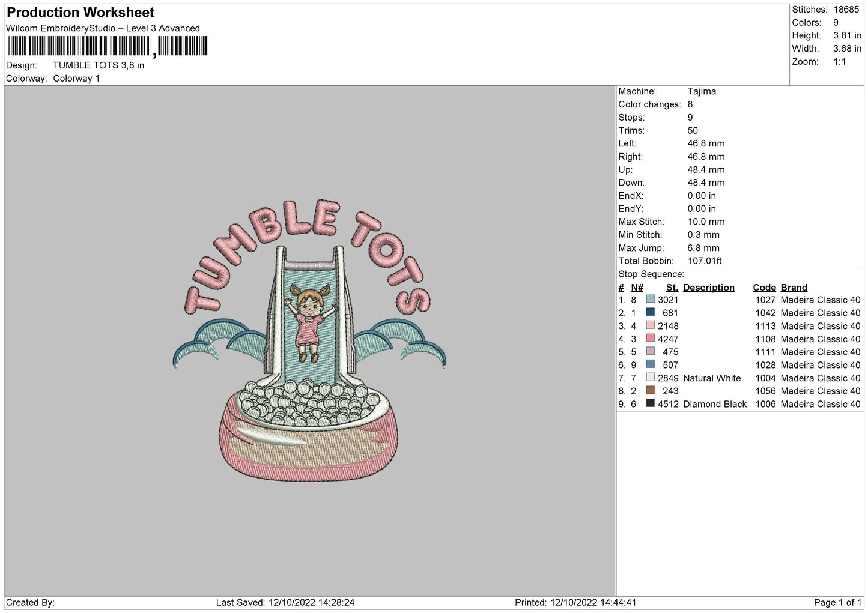The width and height of the screenshot is (868, 613).
Task: Click the 'Created By:' label
Action: (30, 602)
